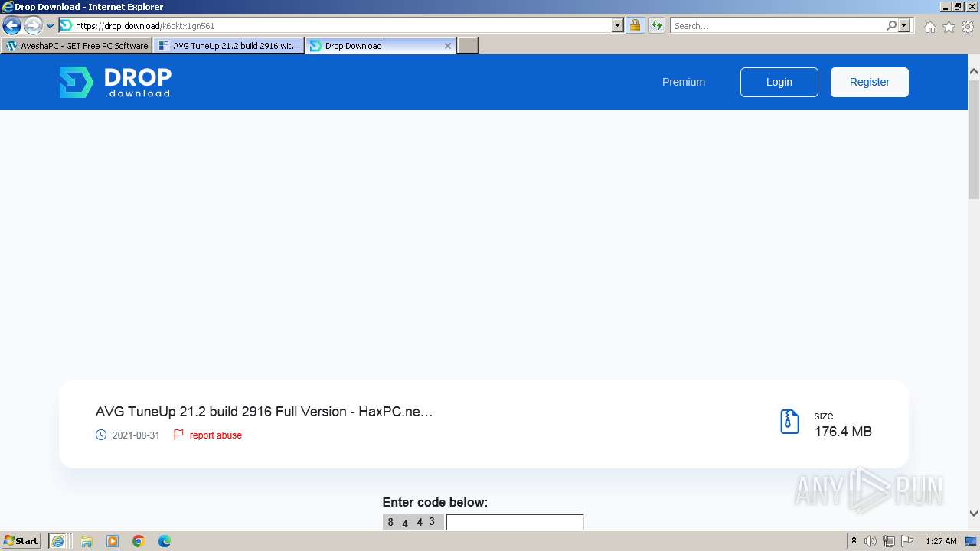Open the Home page icon
This screenshot has height=551, width=980.
point(929,27)
